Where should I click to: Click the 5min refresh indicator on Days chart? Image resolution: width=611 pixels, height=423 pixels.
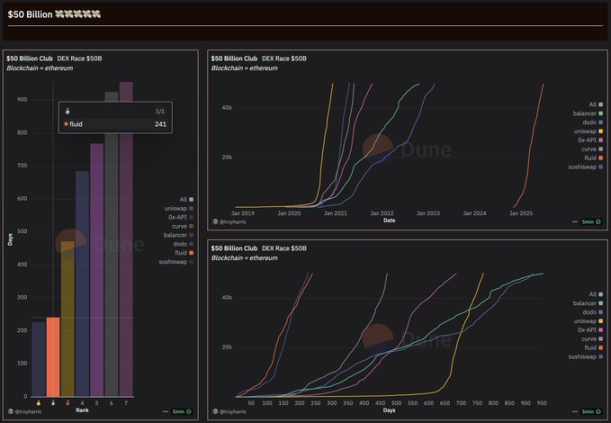coord(592,411)
